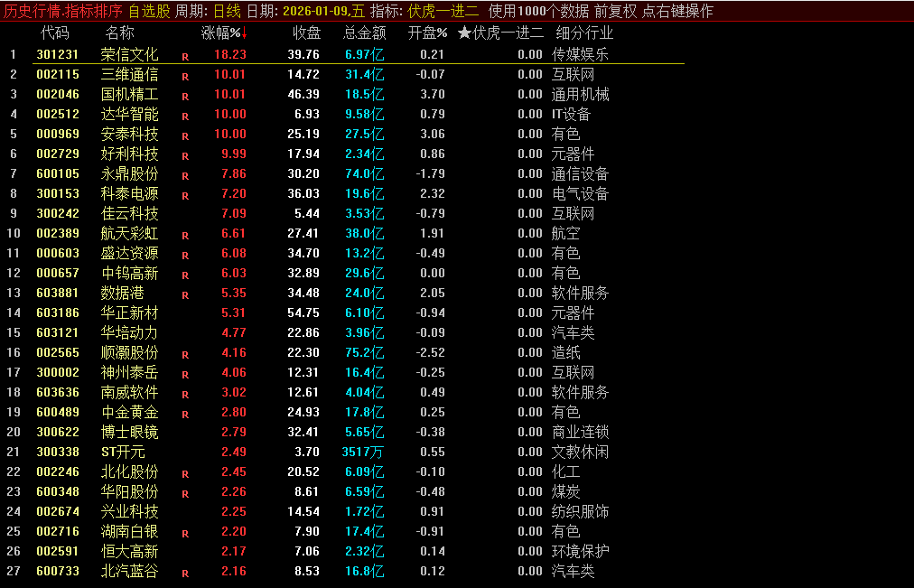This screenshot has width=914, height=588.
Task: Click the 名称 column header
Action: click(x=119, y=33)
